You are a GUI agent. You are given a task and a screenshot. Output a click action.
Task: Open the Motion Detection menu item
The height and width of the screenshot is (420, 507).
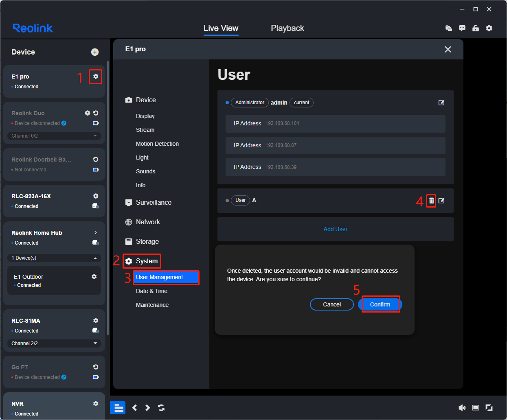157,144
